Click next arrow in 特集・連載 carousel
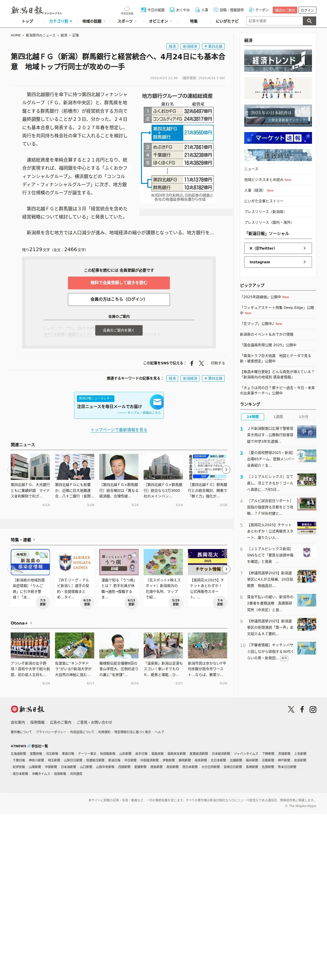Screen dimensions: 327x980 226,569
